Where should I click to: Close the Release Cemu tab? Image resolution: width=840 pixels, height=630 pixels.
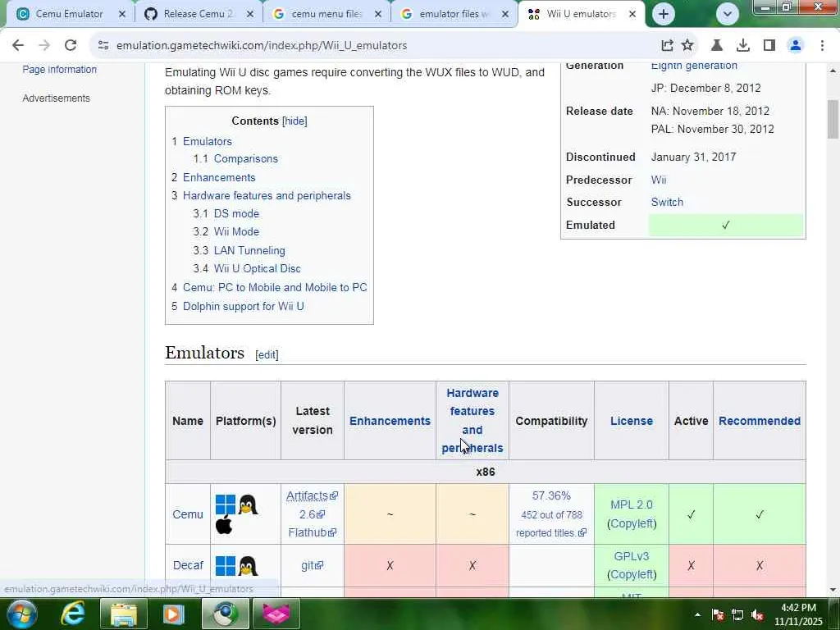250,15
